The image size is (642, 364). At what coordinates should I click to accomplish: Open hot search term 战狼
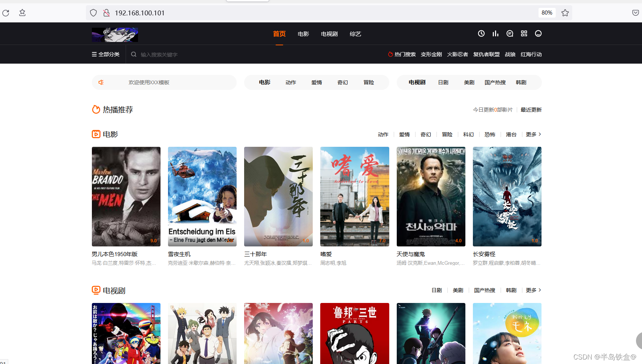click(x=510, y=54)
